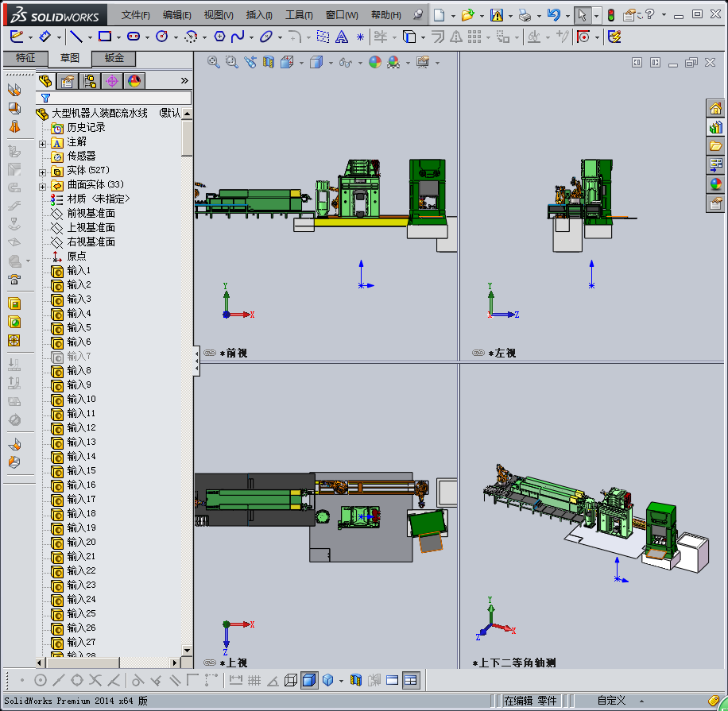Click the Undo icon
Image resolution: width=728 pixels, height=711 pixels.
[x=554, y=15]
